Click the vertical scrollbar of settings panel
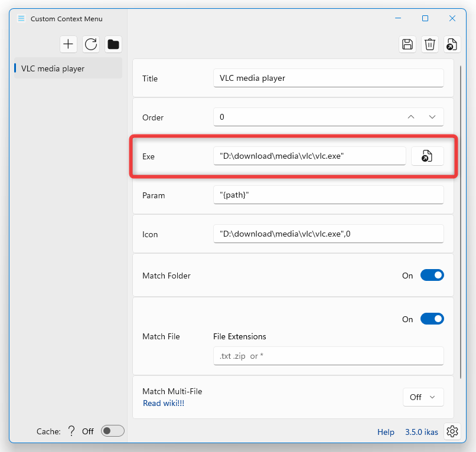 pyautogui.click(x=460, y=221)
